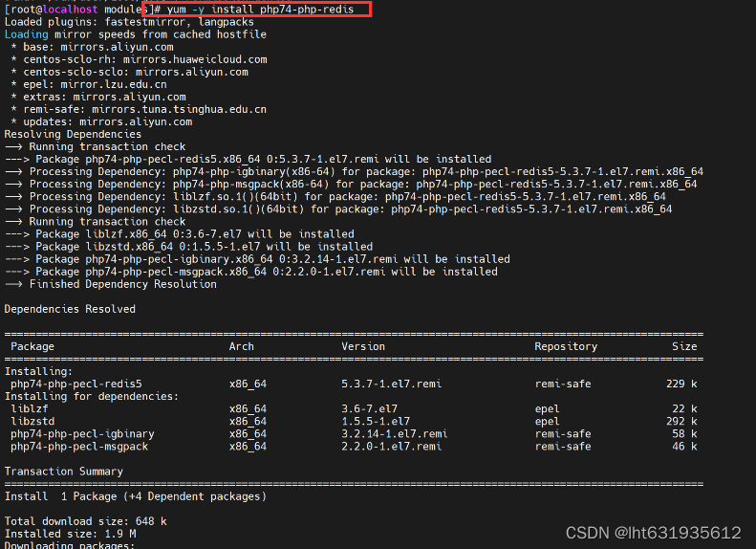Click the liblzf.so.1 Processing Dependency line

tap(335, 197)
